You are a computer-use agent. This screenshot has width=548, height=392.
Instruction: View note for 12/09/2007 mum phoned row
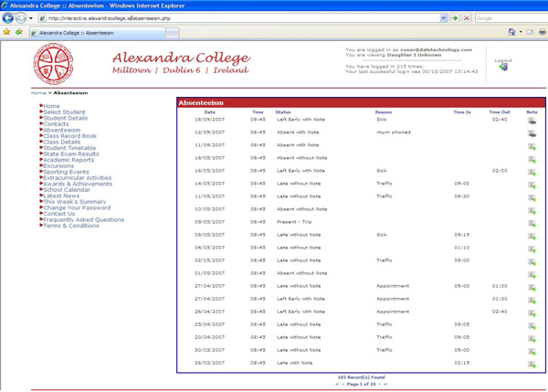532,133
